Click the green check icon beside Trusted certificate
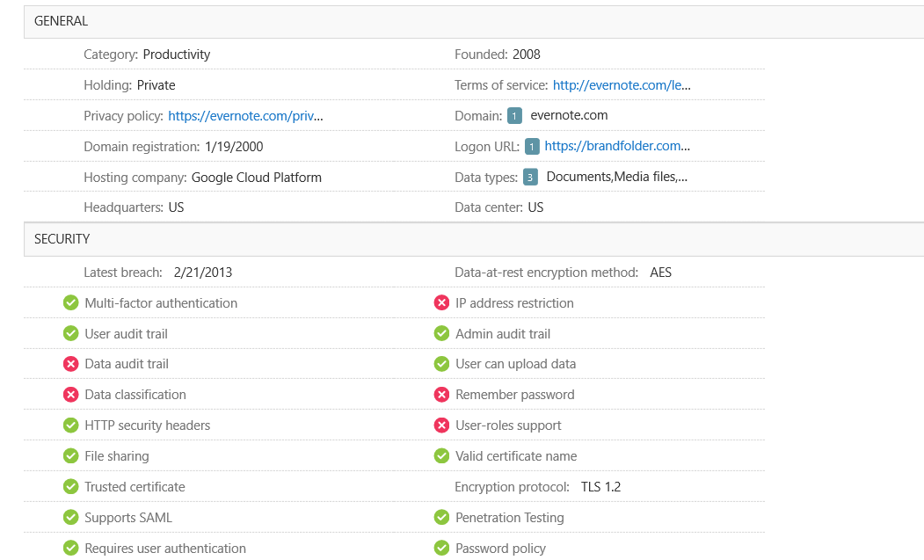 coord(70,487)
